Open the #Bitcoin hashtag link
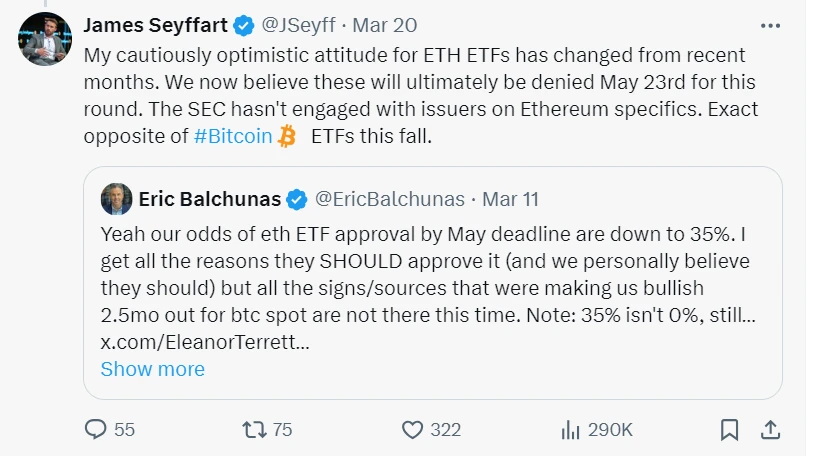The width and height of the screenshot is (813, 456). (x=233, y=136)
